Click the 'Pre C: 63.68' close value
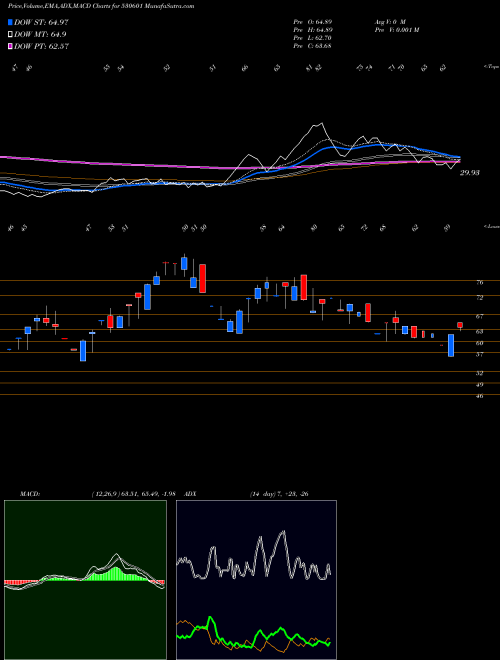Viewport: 500px width, 660px height. [312, 45]
